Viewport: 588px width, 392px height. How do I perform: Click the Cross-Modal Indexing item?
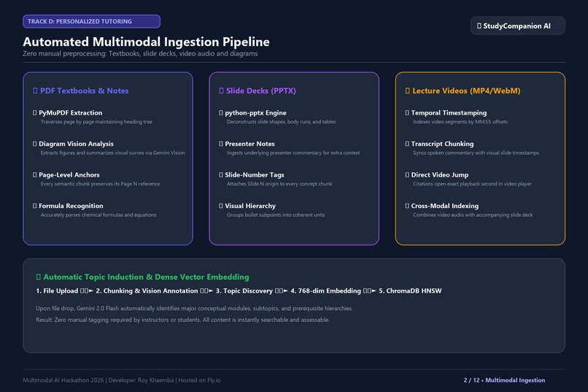[445, 206]
